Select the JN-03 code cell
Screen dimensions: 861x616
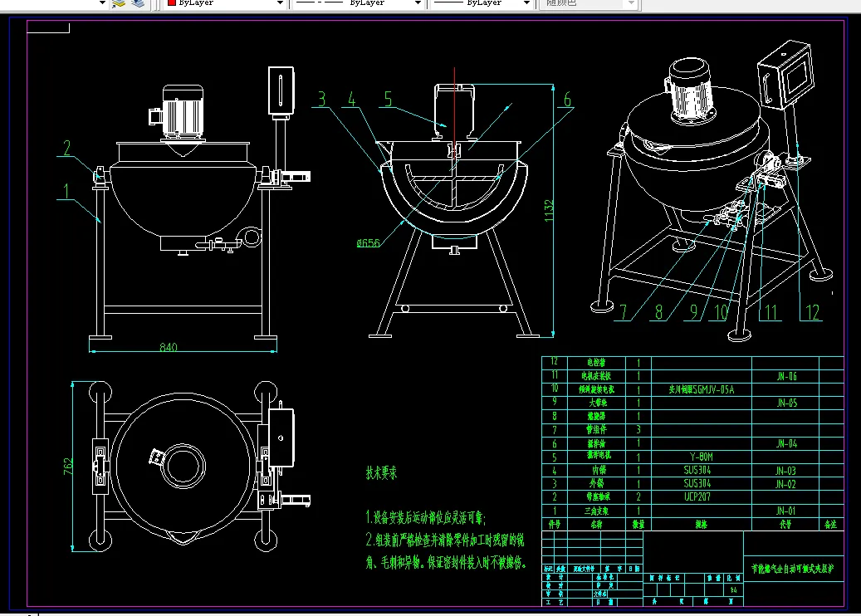coord(785,471)
